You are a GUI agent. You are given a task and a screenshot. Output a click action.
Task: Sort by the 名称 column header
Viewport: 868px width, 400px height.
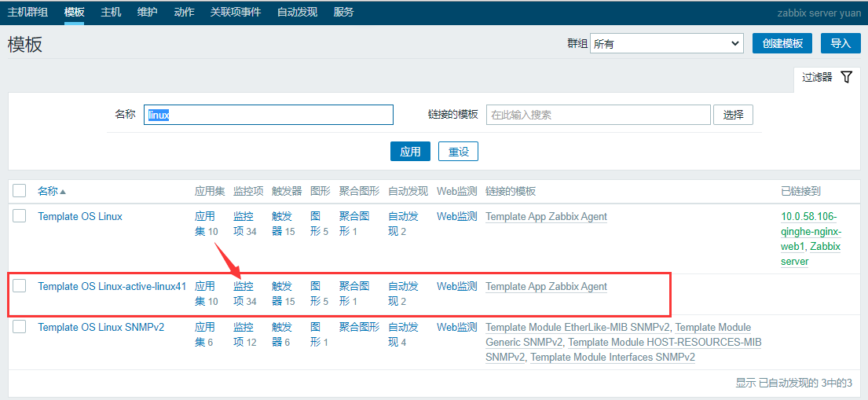point(52,191)
